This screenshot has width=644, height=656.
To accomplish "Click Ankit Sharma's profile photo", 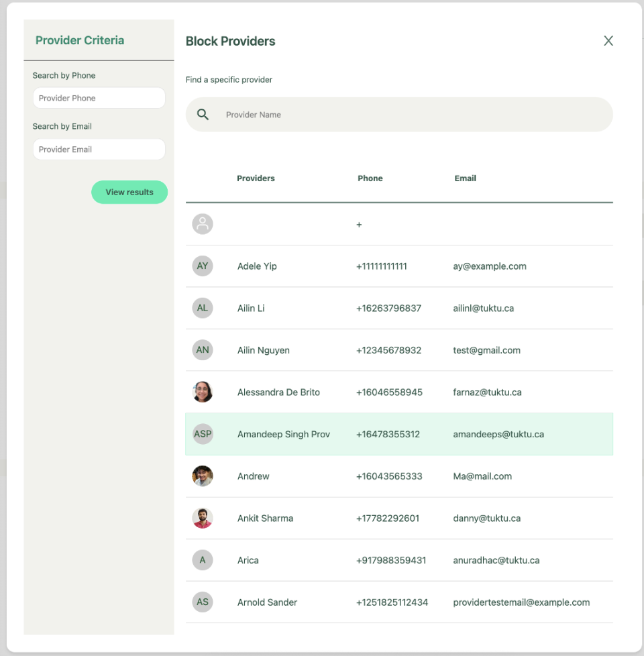I will click(203, 518).
